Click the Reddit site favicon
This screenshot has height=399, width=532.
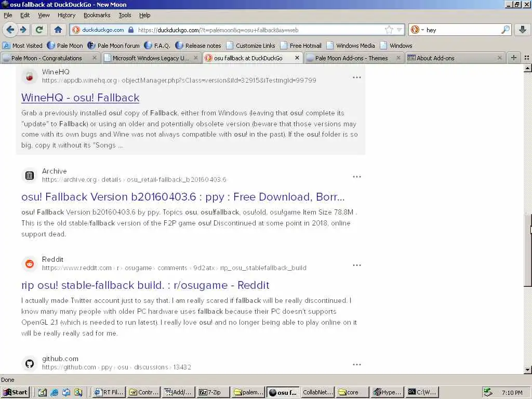(x=30, y=263)
